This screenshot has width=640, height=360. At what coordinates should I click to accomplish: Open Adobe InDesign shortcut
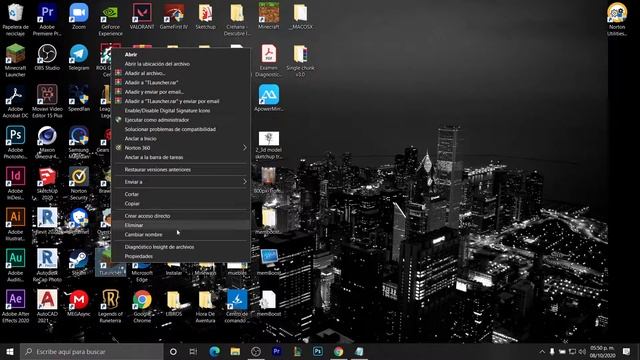[x=16, y=183]
